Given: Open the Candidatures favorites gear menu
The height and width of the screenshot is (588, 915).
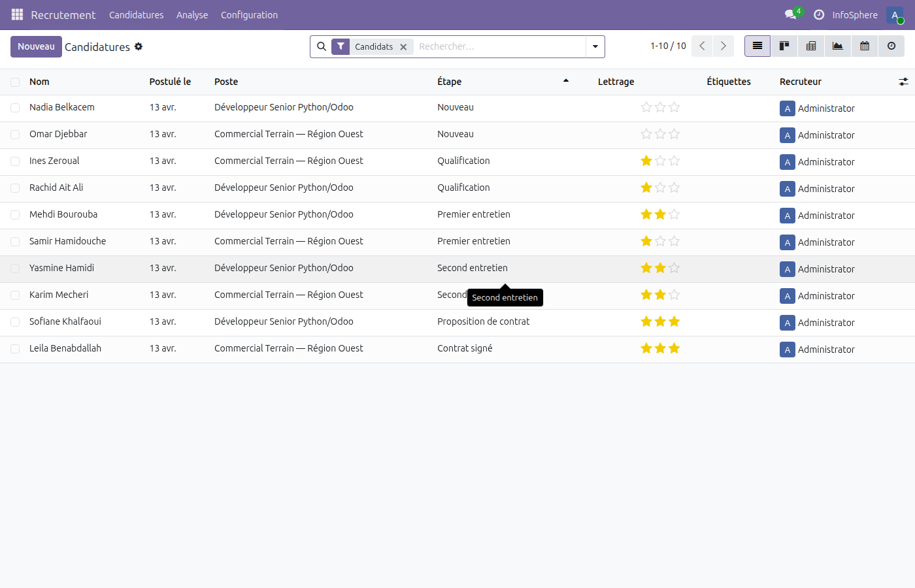Looking at the screenshot, I should coord(138,46).
